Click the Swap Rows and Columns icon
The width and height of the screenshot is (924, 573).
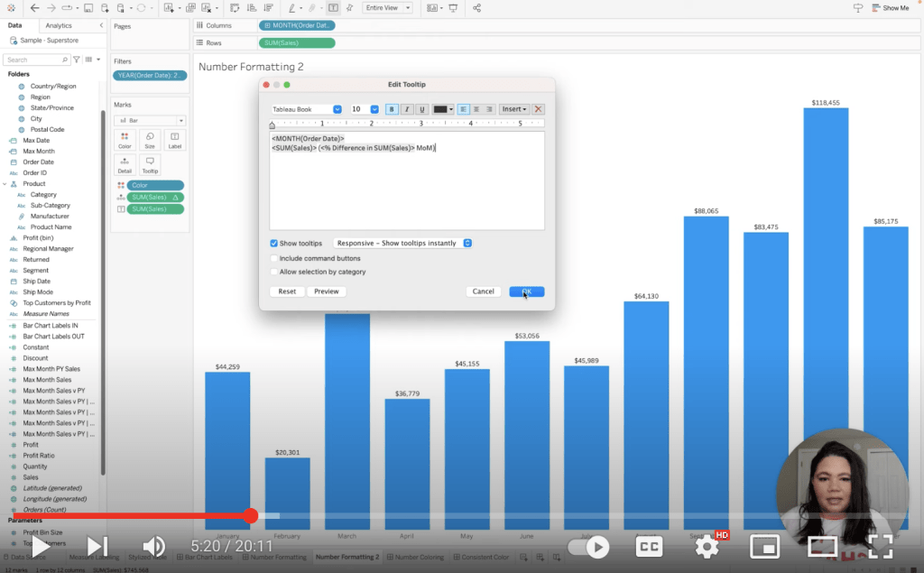coord(235,8)
